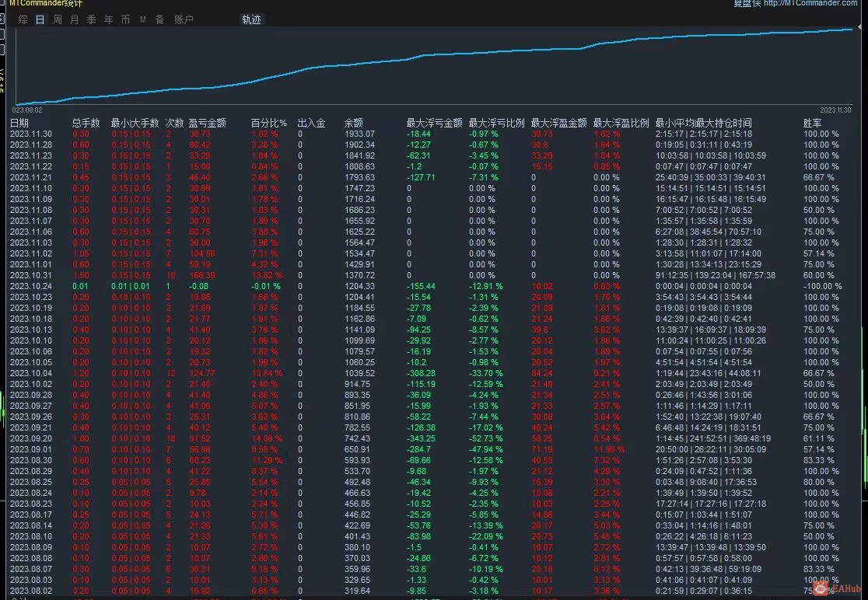Image resolution: width=868 pixels, height=600 pixels.
Task: Open the 备 notes tab
Action: point(160,20)
